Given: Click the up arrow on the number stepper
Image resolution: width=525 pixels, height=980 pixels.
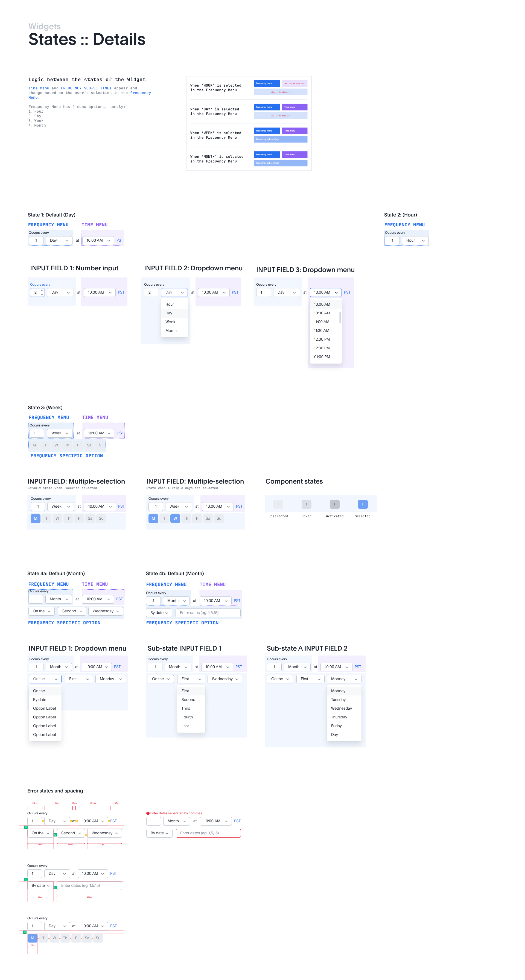Looking at the screenshot, I should point(42,291).
